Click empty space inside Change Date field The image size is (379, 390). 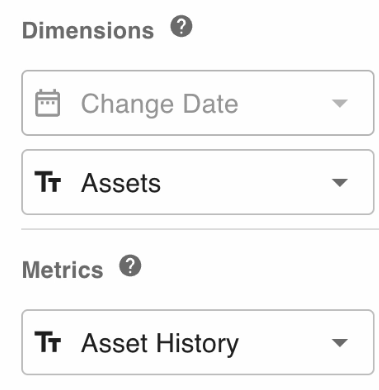(x=285, y=103)
